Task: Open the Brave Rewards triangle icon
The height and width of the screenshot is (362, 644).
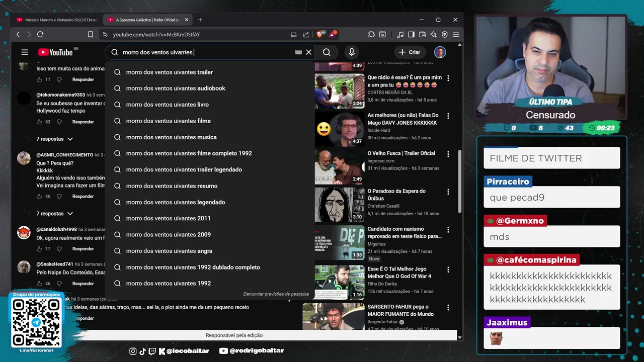Action: 333,34
